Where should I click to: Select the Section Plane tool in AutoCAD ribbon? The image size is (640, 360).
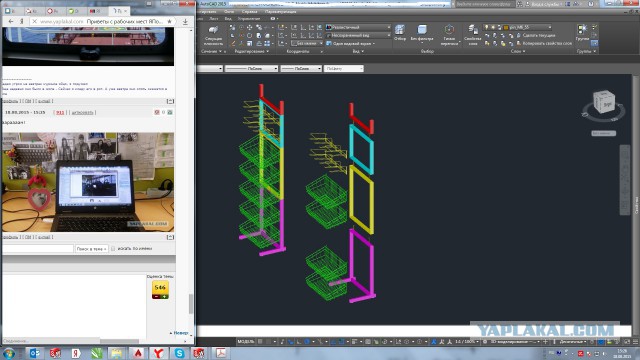point(213,35)
